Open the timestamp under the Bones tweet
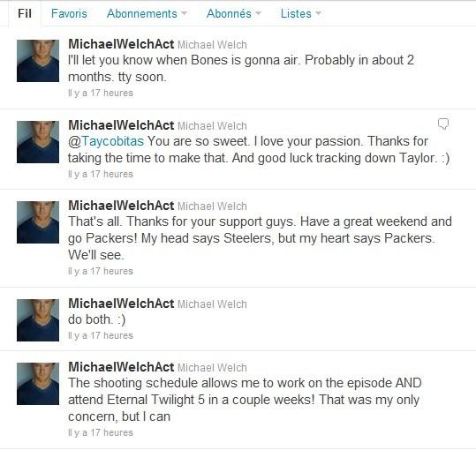Viewport: 476px width, 450px height. point(101,93)
